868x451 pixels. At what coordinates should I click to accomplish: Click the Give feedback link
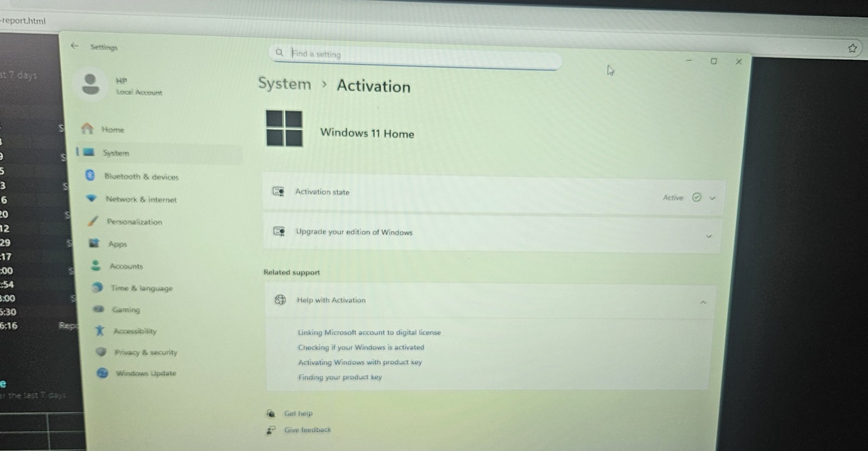[308, 430]
